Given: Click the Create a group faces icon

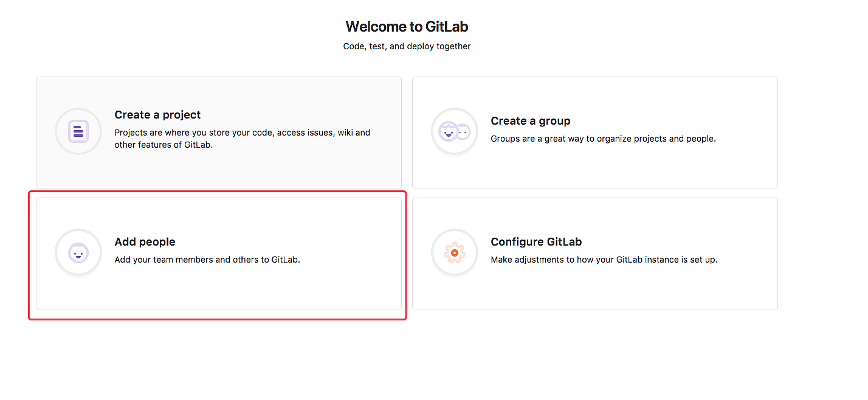Looking at the screenshot, I should click(454, 131).
